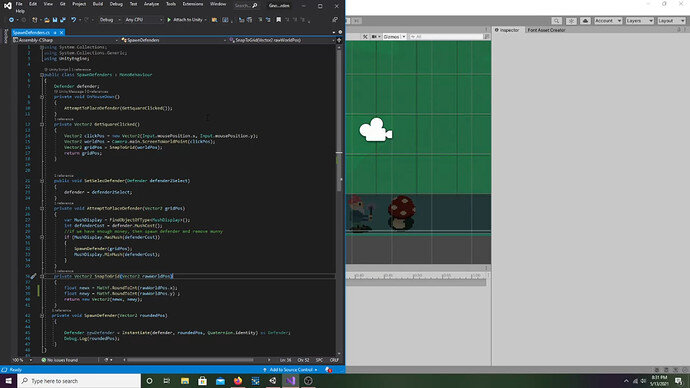Screen dimensions: 690x388
Task: Click the Firefox taskbar icon
Action: click(x=238, y=381)
